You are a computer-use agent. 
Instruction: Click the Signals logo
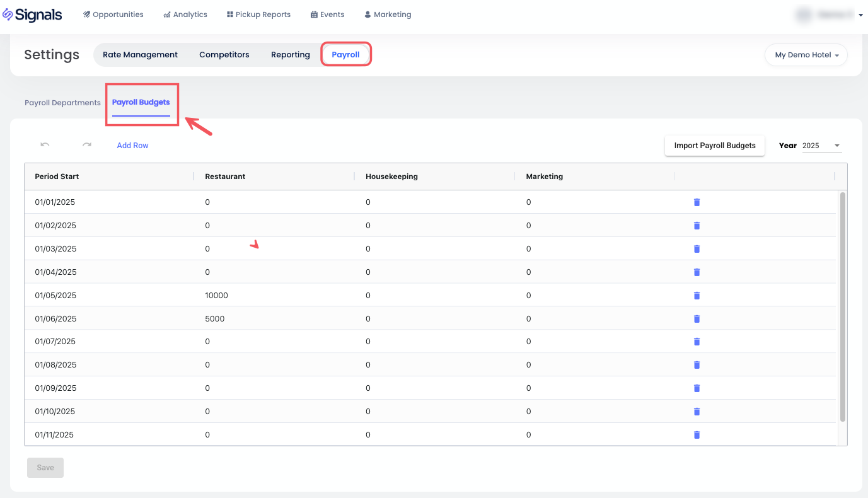pos(33,14)
